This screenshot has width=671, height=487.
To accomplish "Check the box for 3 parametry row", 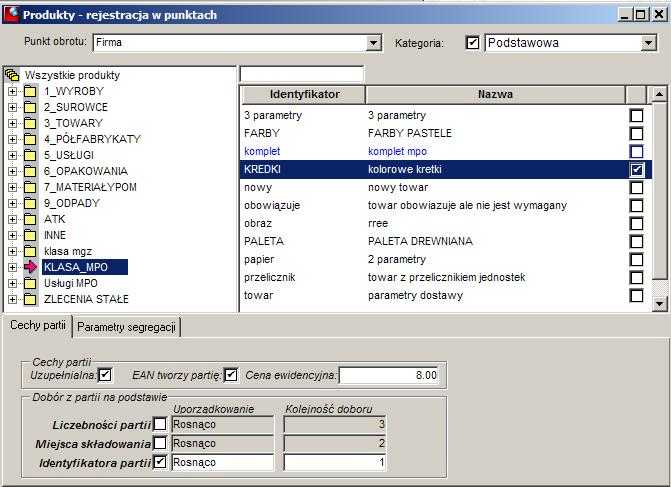I will pyautogui.click(x=636, y=116).
